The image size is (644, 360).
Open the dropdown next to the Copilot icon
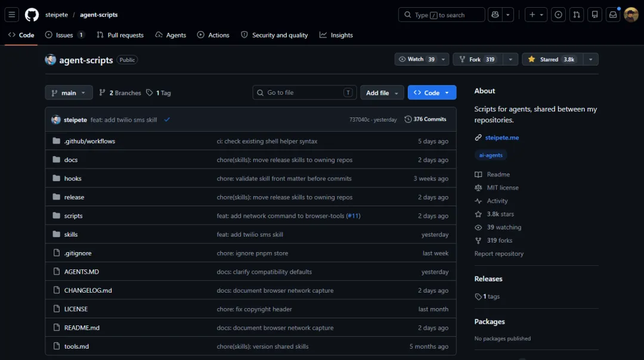508,15
